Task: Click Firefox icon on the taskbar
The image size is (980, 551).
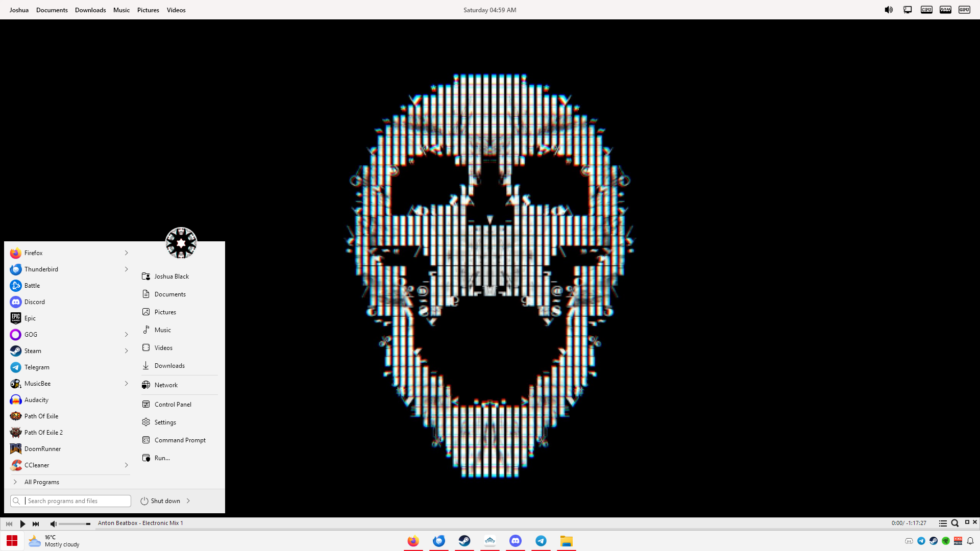Action: pyautogui.click(x=413, y=541)
